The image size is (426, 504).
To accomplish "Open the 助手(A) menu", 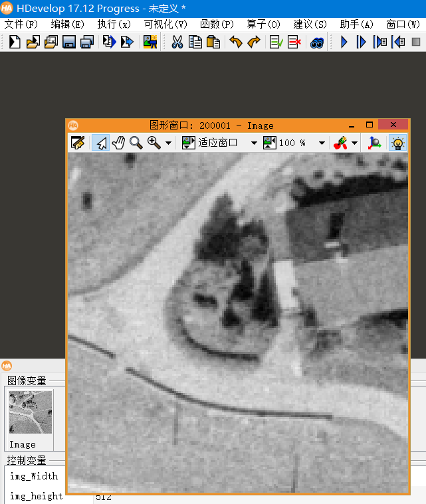I will [356, 25].
